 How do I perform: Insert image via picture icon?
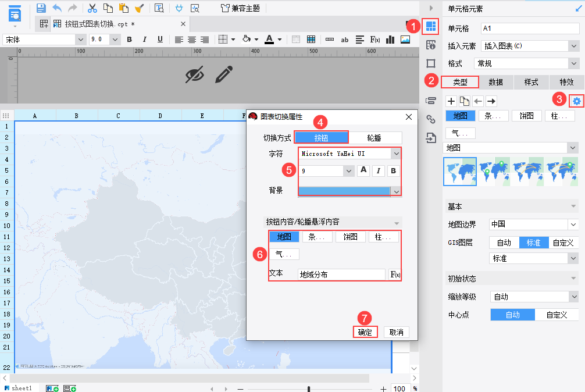tap(405, 40)
